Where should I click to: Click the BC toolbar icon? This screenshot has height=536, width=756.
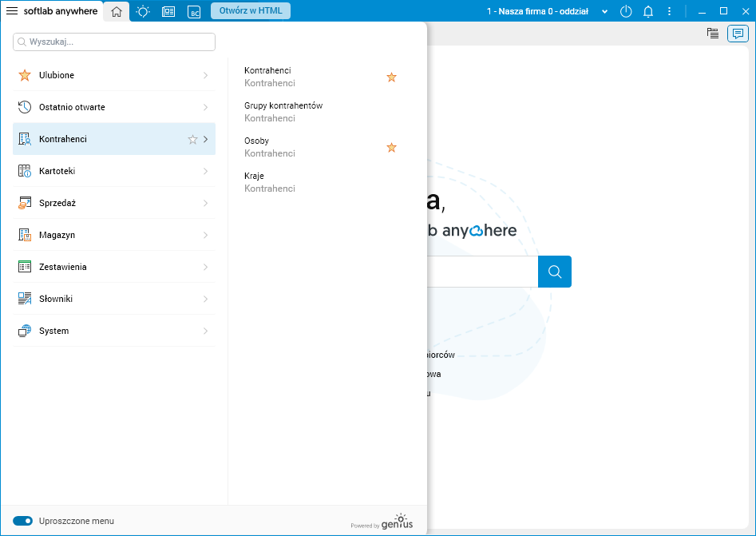194,11
